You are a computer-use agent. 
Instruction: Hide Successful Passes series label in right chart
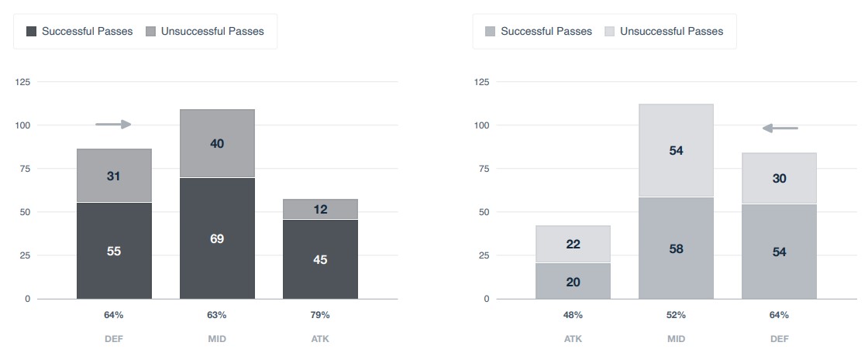pyautogui.click(x=546, y=32)
